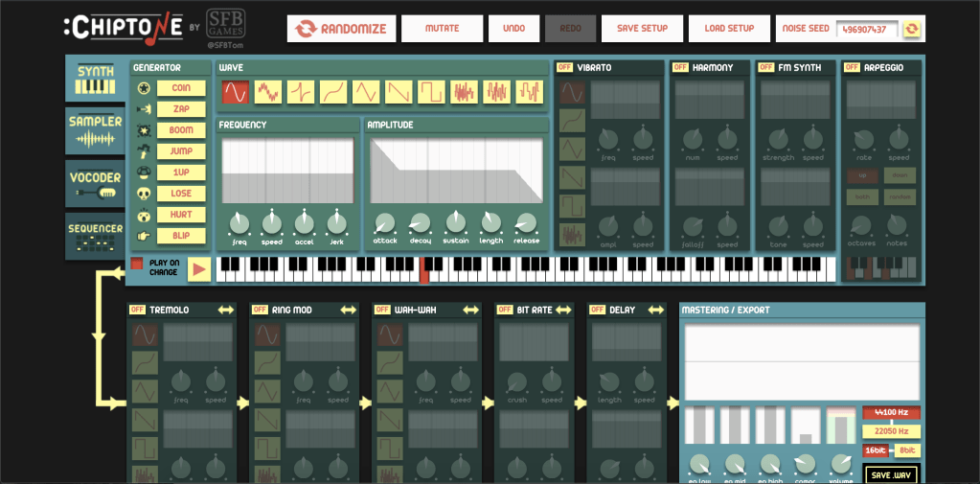The height and width of the screenshot is (484, 980).
Task: Generate a Coin sound preset
Action: (181, 88)
